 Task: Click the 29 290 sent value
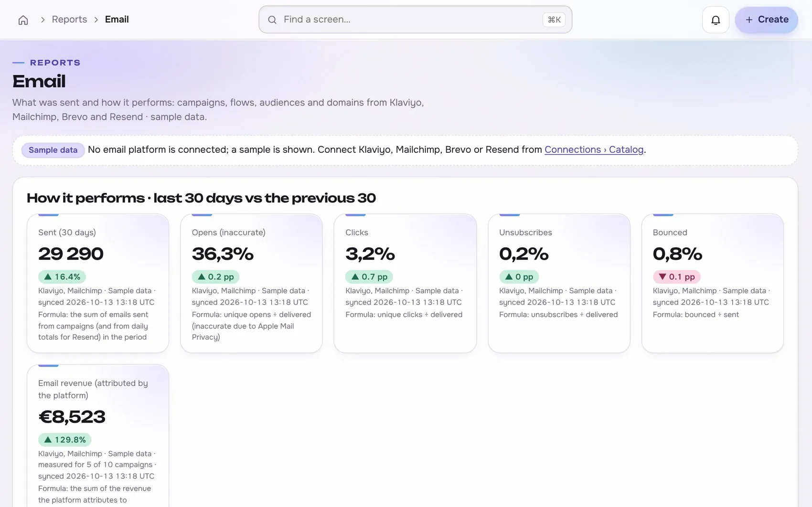click(71, 253)
